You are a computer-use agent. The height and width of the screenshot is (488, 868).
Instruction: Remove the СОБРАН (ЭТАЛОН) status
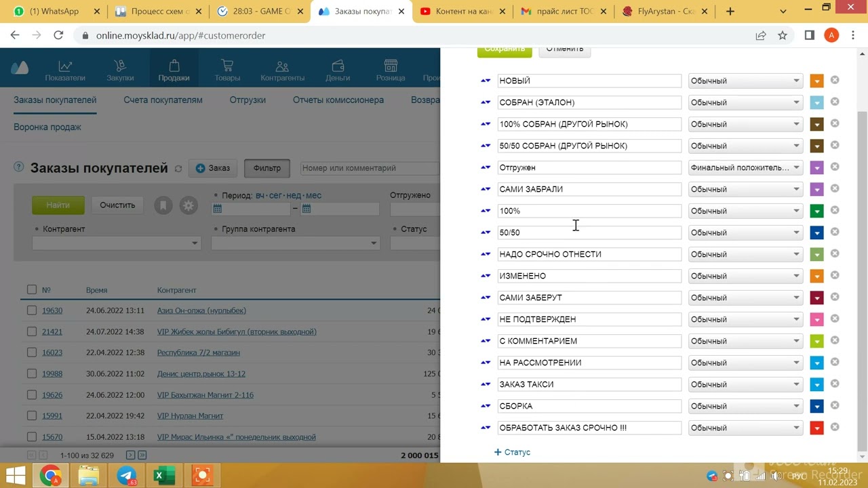coord(835,102)
